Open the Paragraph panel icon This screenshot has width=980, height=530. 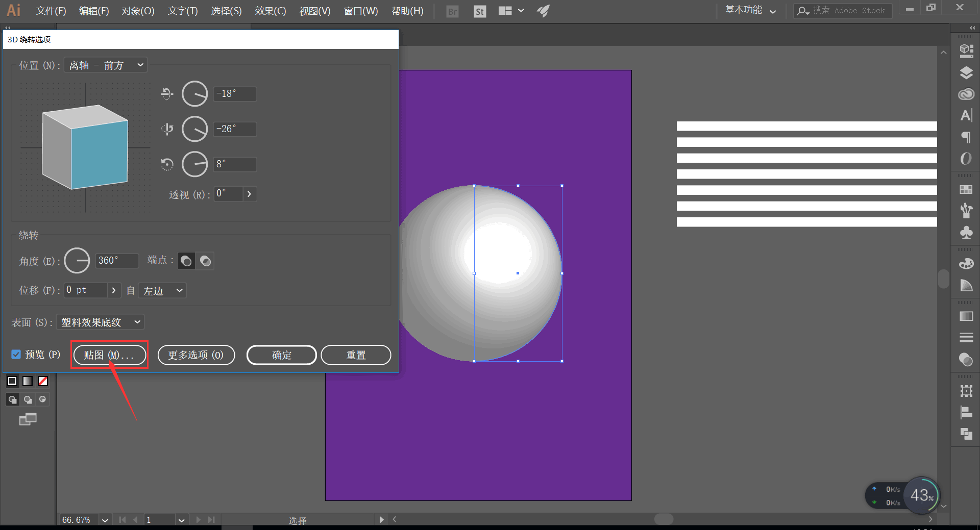click(966, 137)
